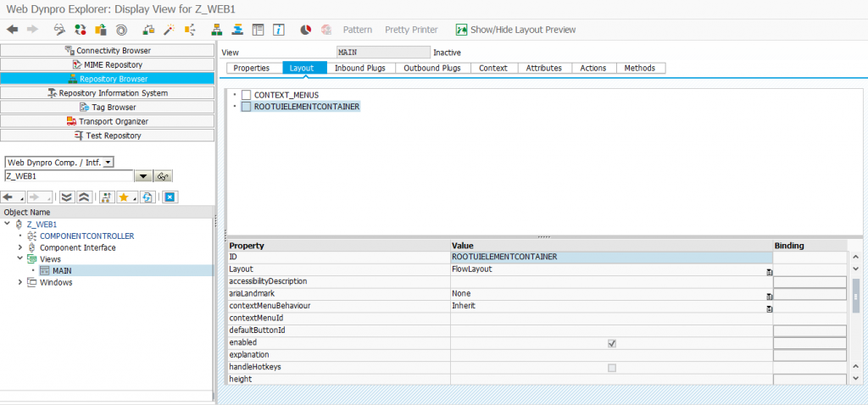Switch to the Outbound Plugs tab
This screenshot has width=868, height=405.
click(x=432, y=68)
